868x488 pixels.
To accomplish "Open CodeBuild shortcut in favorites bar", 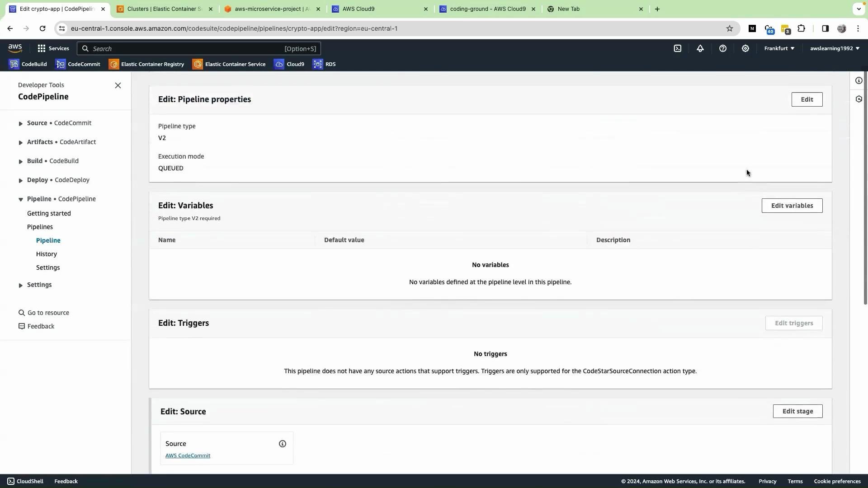I will [x=28, y=64].
